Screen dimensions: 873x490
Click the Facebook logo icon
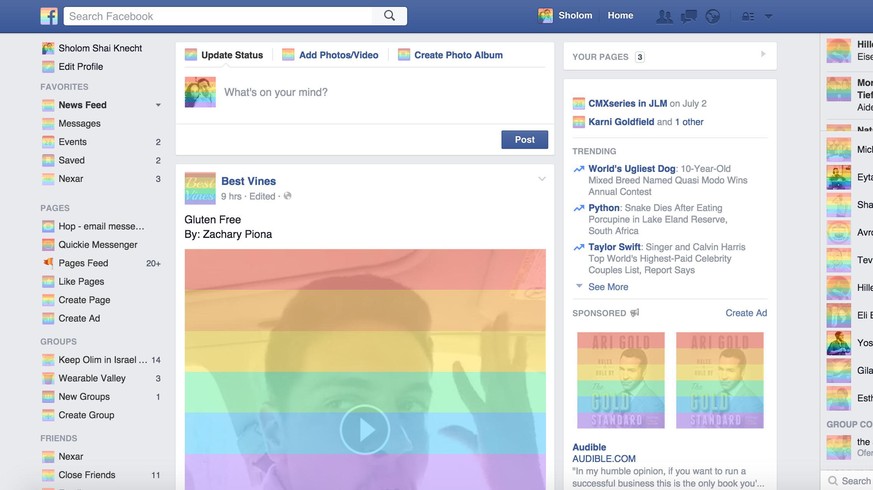coord(49,16)
